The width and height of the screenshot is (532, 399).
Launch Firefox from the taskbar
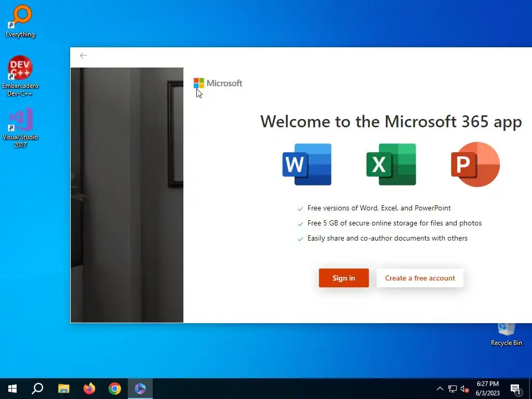[x=89, y=389]
